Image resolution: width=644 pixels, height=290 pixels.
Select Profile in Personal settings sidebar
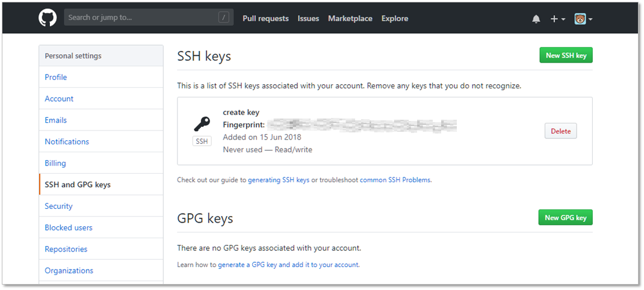(56, 77)
